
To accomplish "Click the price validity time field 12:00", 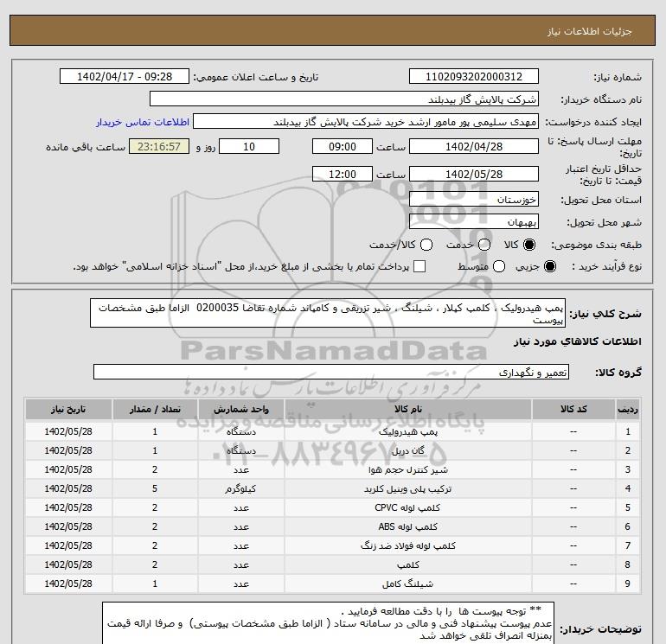I will (x=343, y=174).
